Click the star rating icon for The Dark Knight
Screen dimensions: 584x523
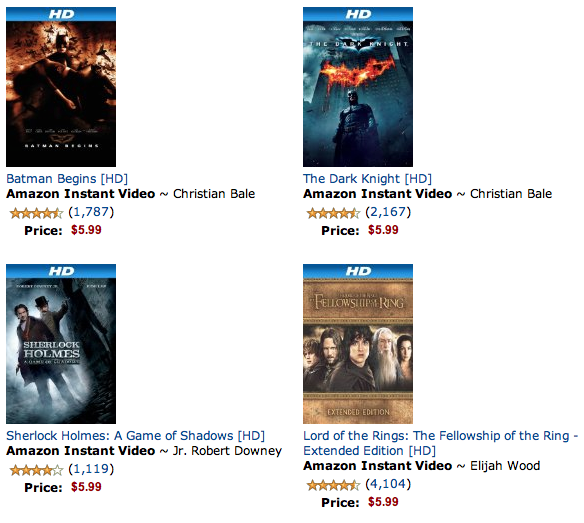(333, 213)
